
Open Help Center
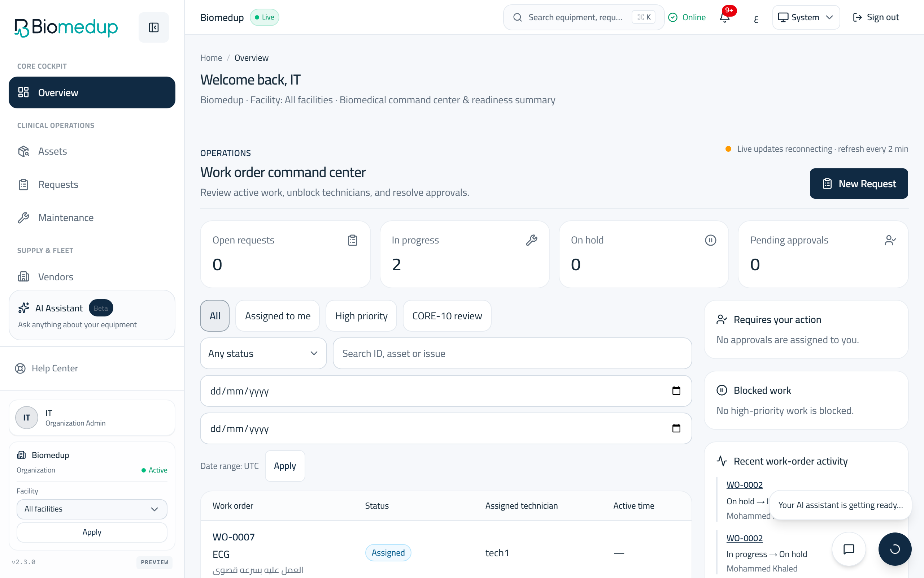(47, 368)
